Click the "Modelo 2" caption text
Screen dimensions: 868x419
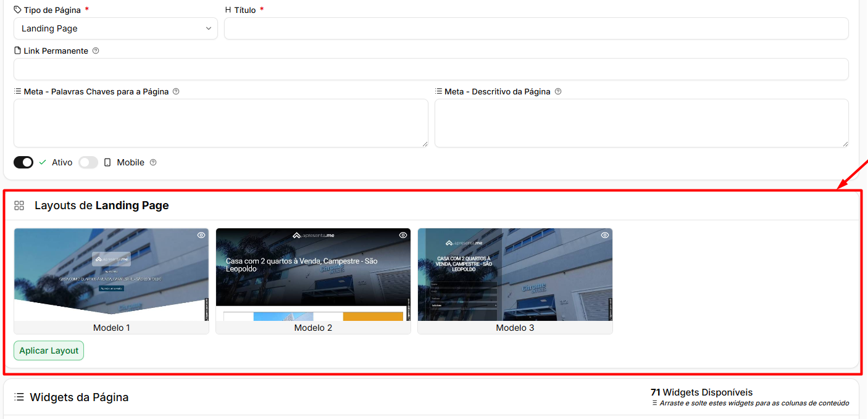pyautogui.click(x=313, y=328)
